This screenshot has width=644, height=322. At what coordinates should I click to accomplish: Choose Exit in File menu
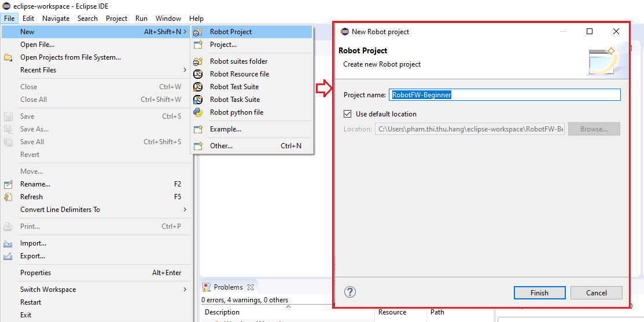(x=97, y=315)
